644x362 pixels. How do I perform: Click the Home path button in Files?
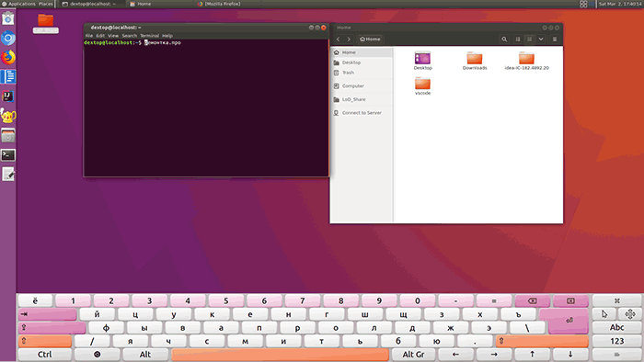(370, 39)
